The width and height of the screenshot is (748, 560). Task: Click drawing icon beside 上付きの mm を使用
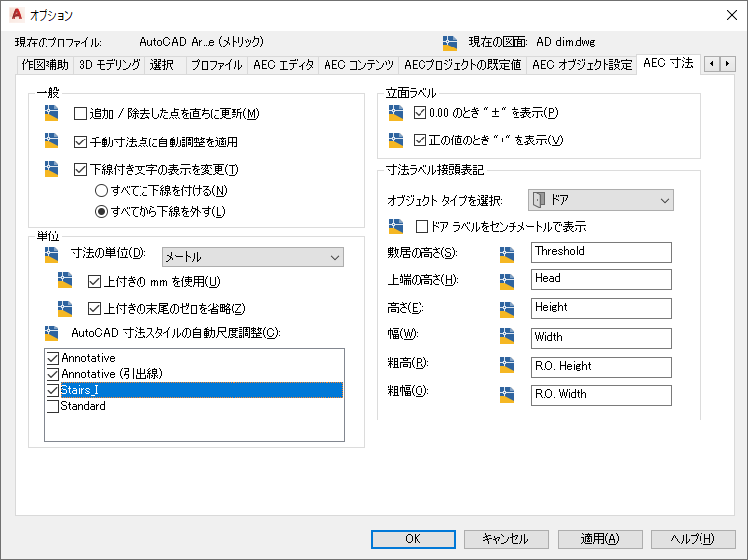pos(65,280)
